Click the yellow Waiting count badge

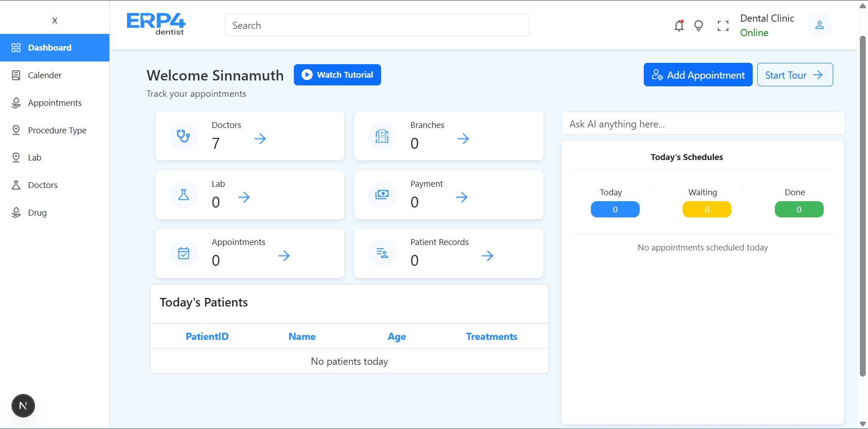[707, 209]
